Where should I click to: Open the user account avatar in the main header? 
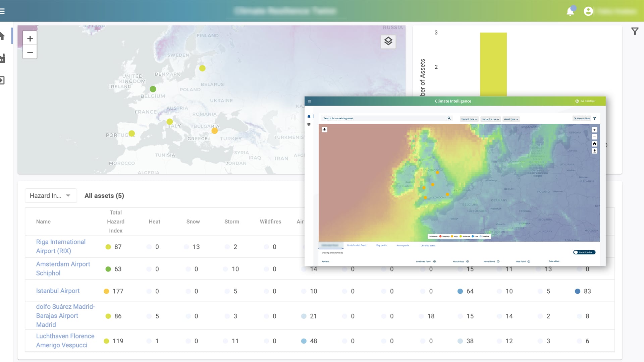coord(588,11)
